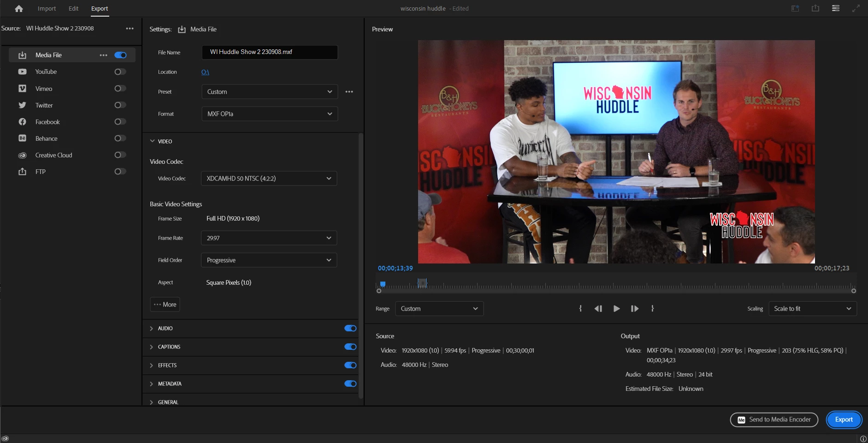Open the Field Order dropdown
The width and height of the screenshot is (868, 443).
pos(269,260)
